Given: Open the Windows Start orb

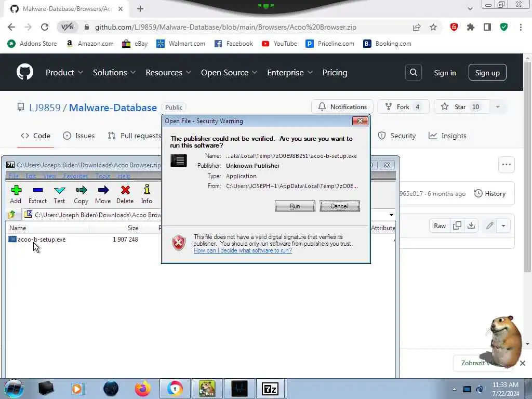Looking at the screenshot, I should pos(14,389).
